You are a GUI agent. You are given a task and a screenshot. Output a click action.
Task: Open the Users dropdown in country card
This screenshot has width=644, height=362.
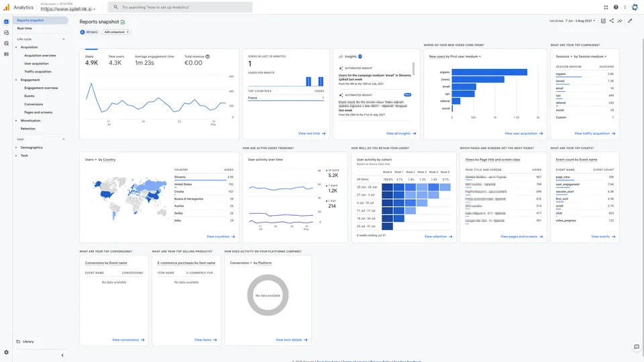point(91,160)
